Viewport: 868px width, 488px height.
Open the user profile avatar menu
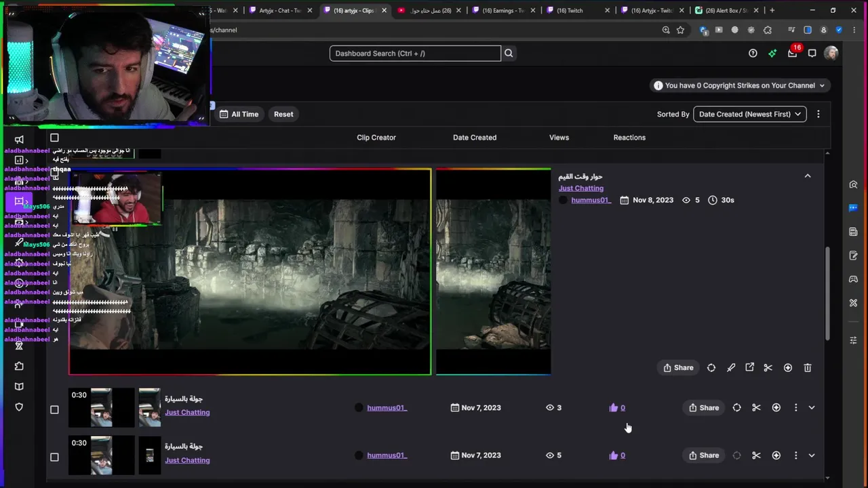831,54
